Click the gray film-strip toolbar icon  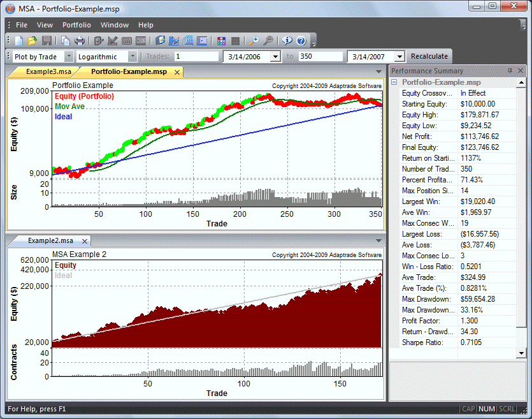[x=140, y=41]
